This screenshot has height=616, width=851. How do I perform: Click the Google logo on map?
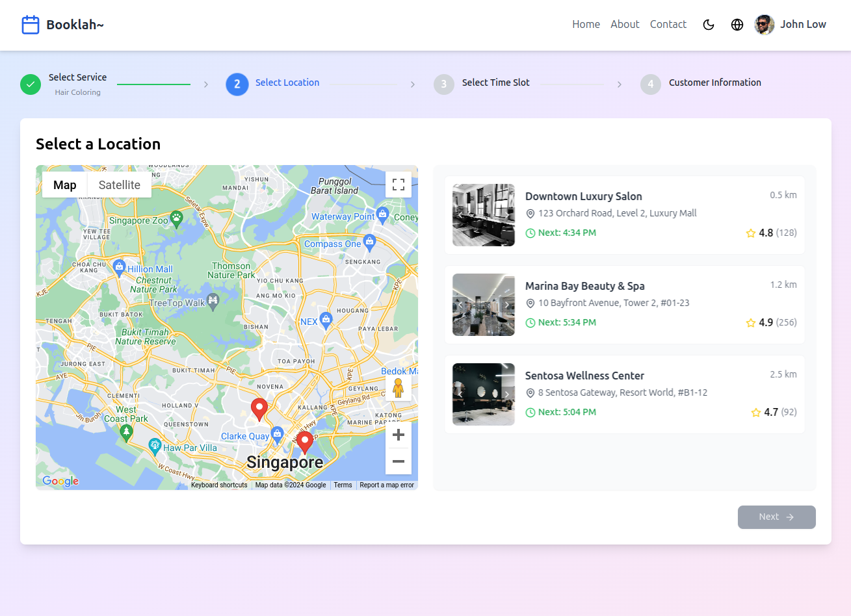click(x=60, y=481)
